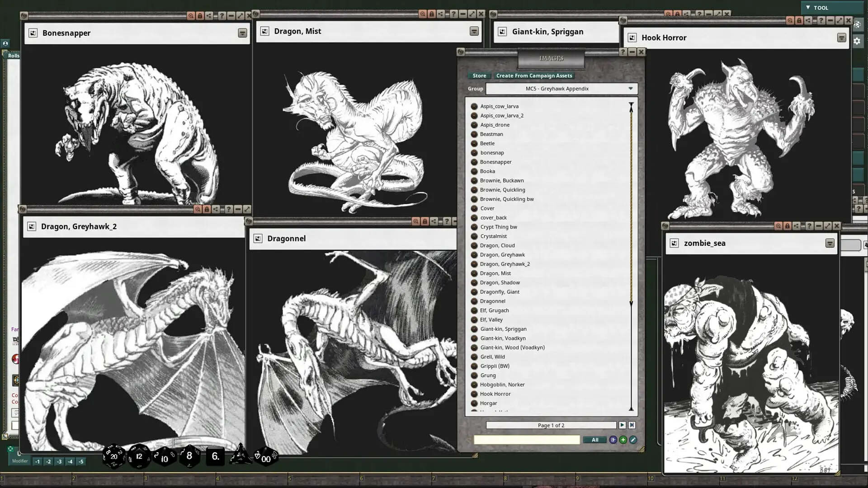Viewport: 868px width, 488px height.
Task: Toggle the lock on the zombie_sea window
Action: click(788, 226)
